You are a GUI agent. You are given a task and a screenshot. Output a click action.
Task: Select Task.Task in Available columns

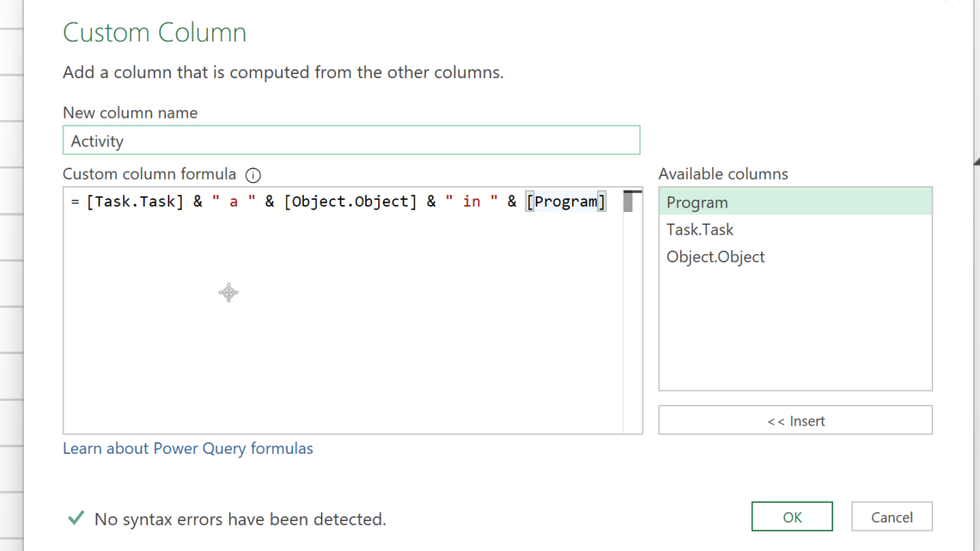point(795,230)
